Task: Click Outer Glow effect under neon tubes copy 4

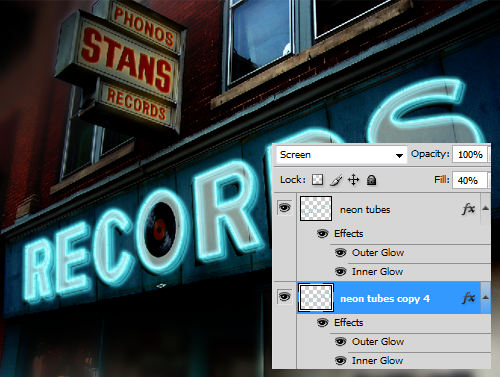Action: [378, 342]
